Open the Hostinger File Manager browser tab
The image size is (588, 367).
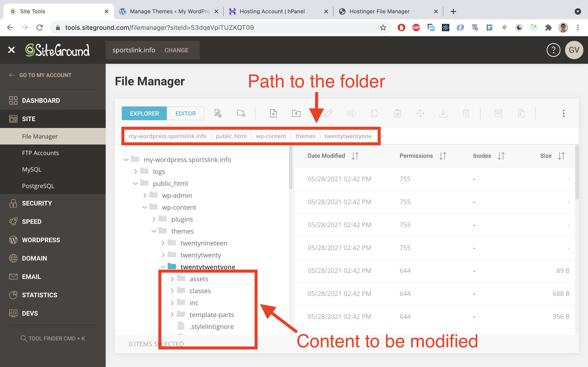point(379,11)
